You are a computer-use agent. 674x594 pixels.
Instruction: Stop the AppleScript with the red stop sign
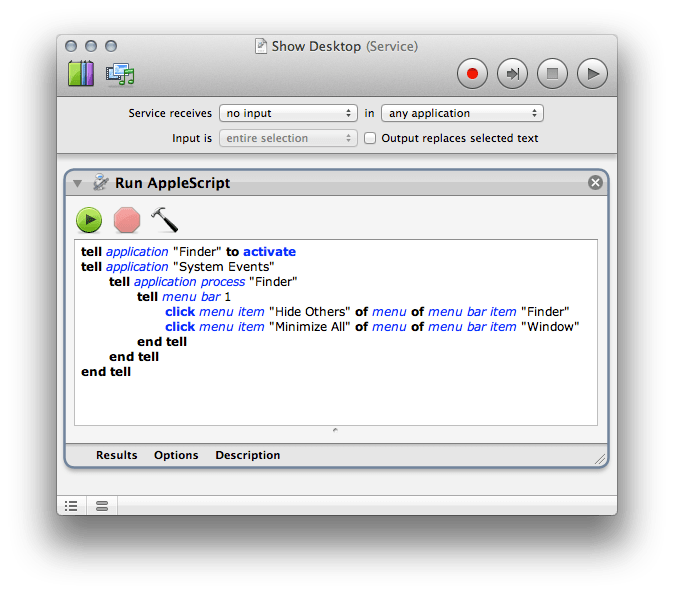pos(127,220)
